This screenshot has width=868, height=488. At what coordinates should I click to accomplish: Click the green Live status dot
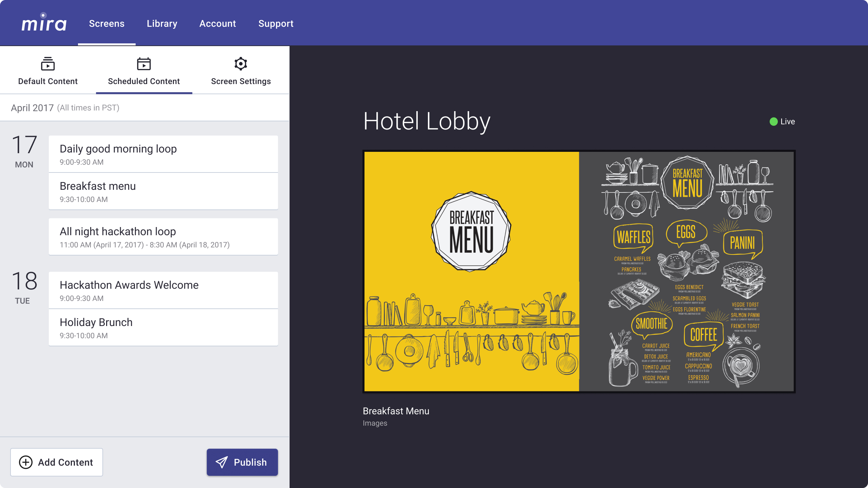coord(773,122)
